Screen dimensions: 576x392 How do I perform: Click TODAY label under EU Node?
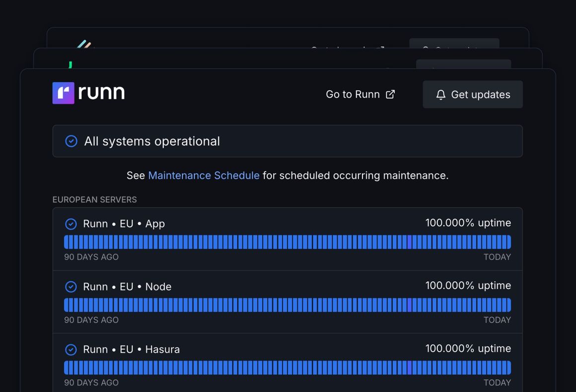tap(497, 320)
